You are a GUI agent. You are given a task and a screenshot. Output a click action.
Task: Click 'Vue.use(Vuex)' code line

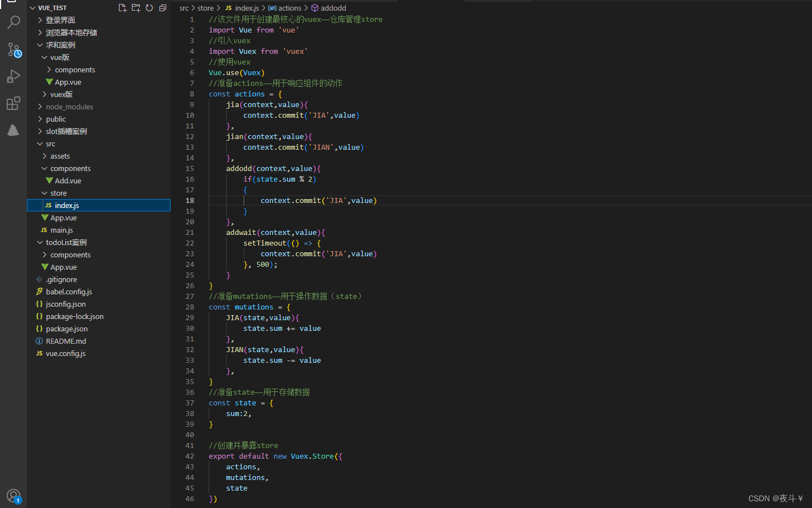coord(237,72)
